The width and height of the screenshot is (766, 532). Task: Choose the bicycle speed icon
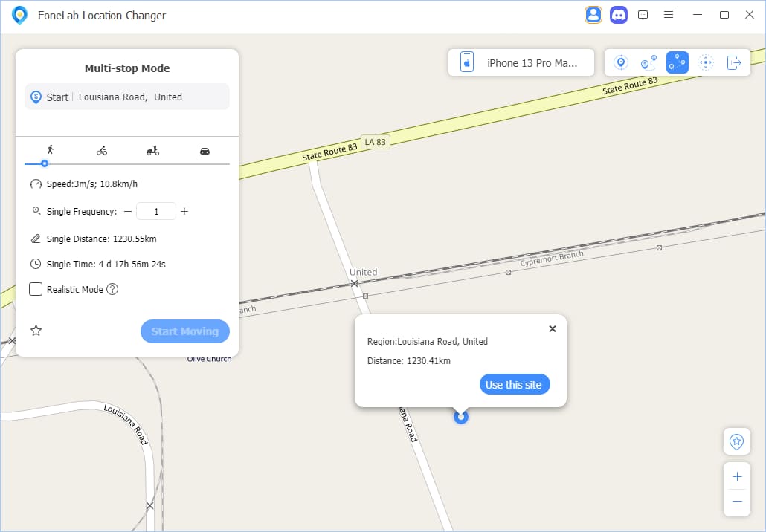tap(102, 151)
